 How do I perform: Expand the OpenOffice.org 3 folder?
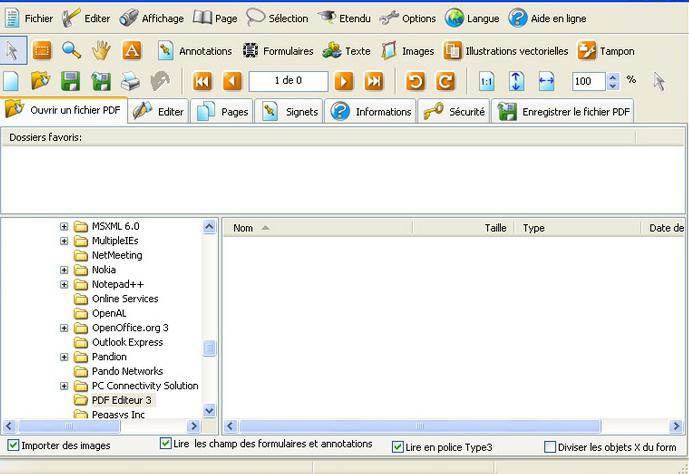pyautogui.click(x=64, y=328)
